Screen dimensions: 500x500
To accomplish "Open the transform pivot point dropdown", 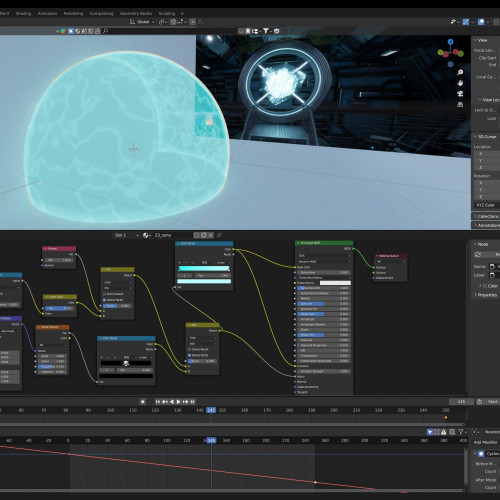I will [163, 22].
